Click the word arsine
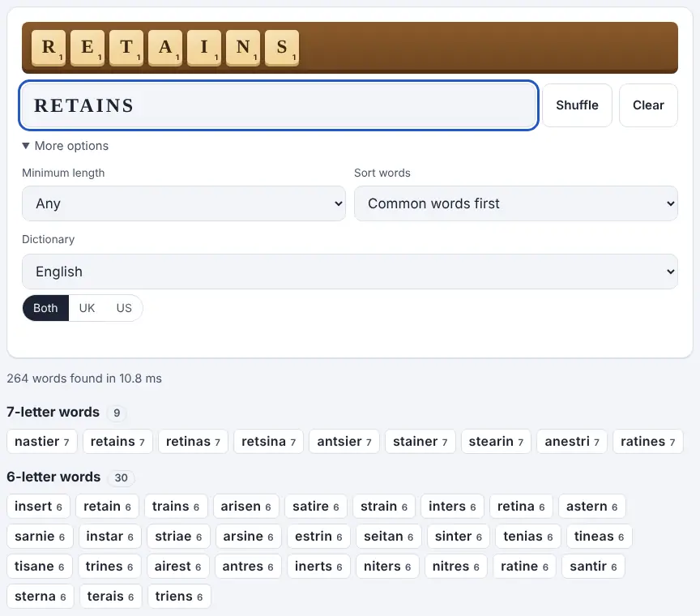The width and height of the screenshot is (700, 616). (x=248, y=536)
